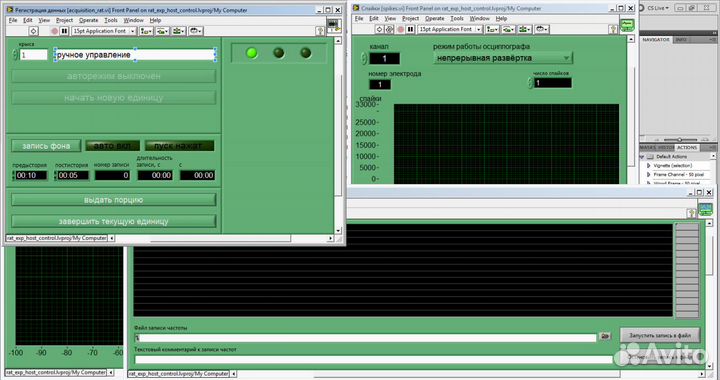Click the 'постистория' 00:05 time field
The height and width of the screenshot is (380, 720).
[x=73, y=175]
